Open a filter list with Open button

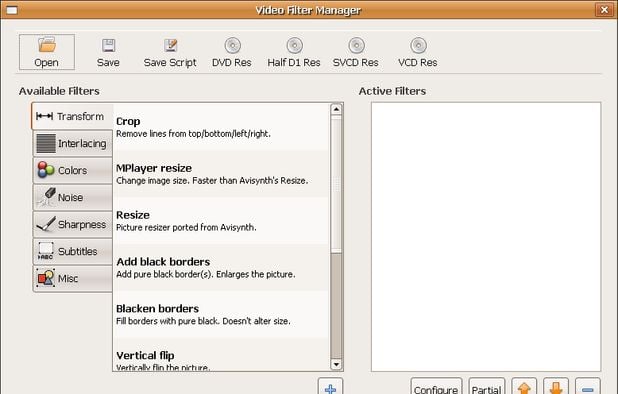47,52
